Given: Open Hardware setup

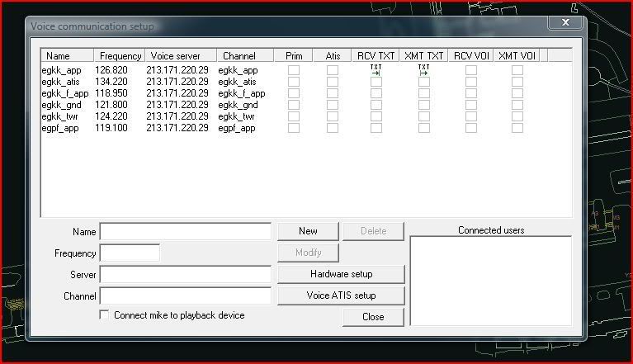Looking at the screenshot, I should coord(341,274).
